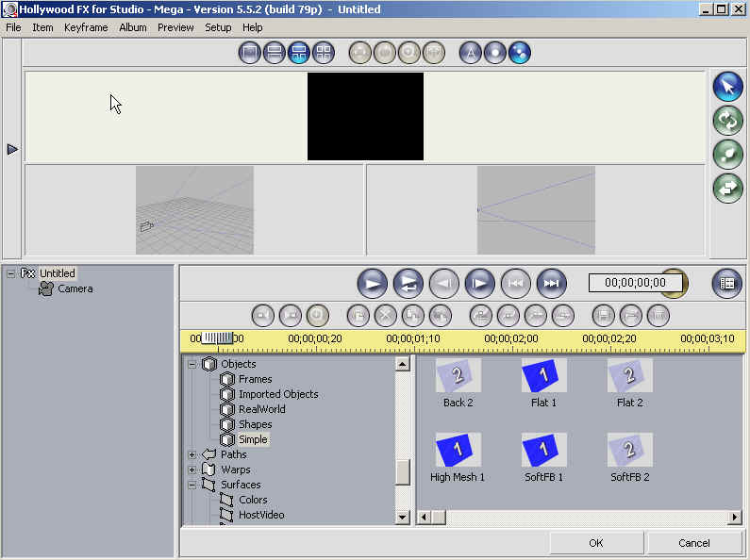750x560 pixels.
Task: Confirm with the OK button
Action: (x=596, y=543)
